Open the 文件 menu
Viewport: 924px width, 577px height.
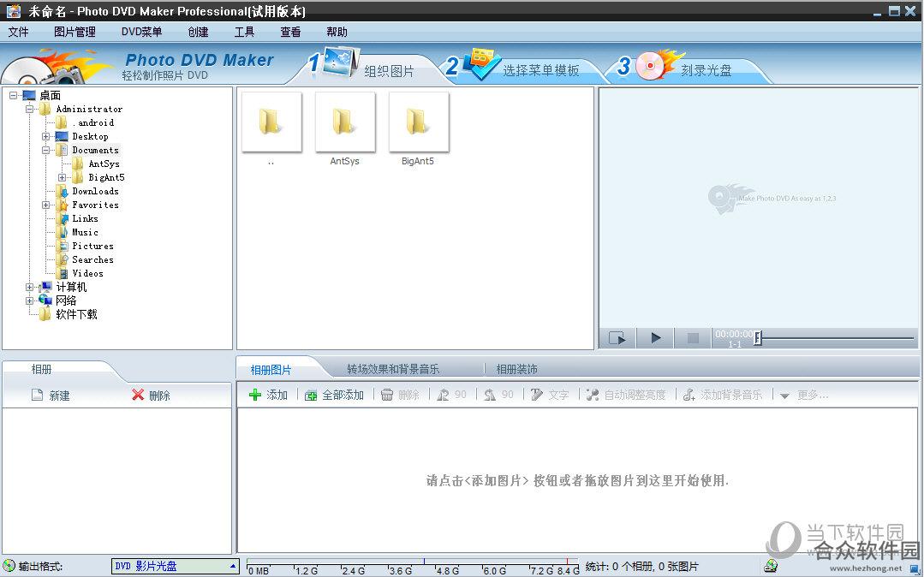[18, 32]
